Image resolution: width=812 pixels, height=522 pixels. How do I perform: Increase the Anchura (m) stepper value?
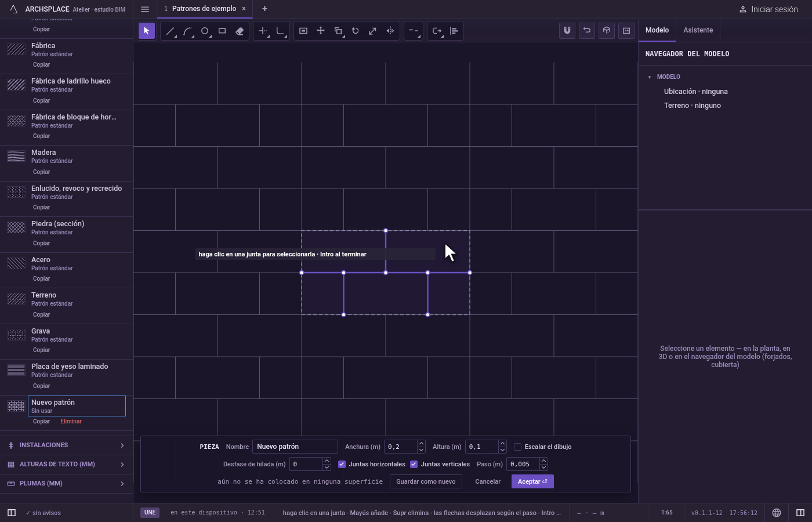pyautogui.click(x=421, y=444)
